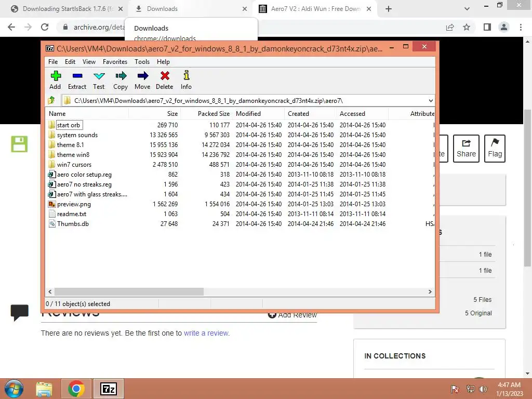The width and height of the screenshot is (532, 399).
Task: Sort by Modified column header
Action: (x=259, y=114)
